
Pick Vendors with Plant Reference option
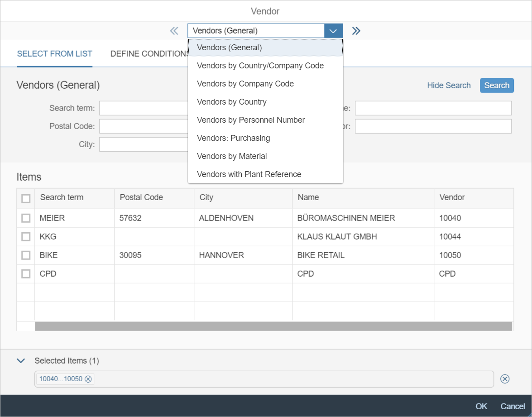click(x=249, y=174)
